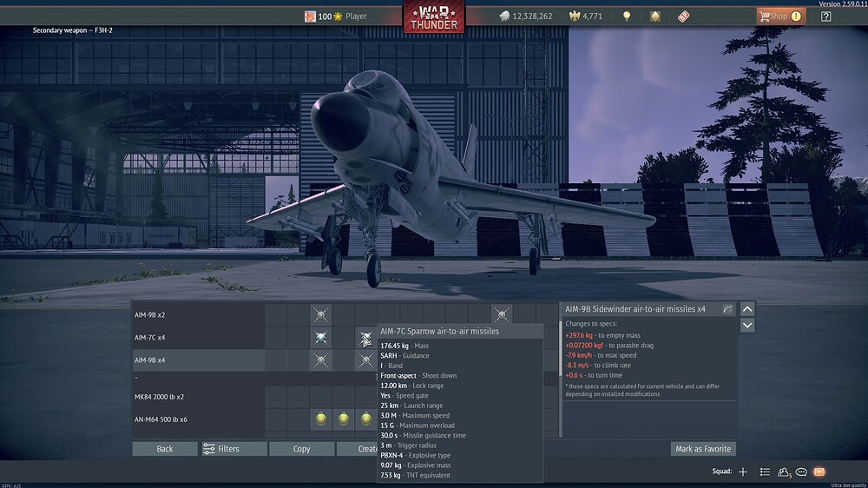
Task: Click the 25 km Launch range line
Action: coord(411,406)
